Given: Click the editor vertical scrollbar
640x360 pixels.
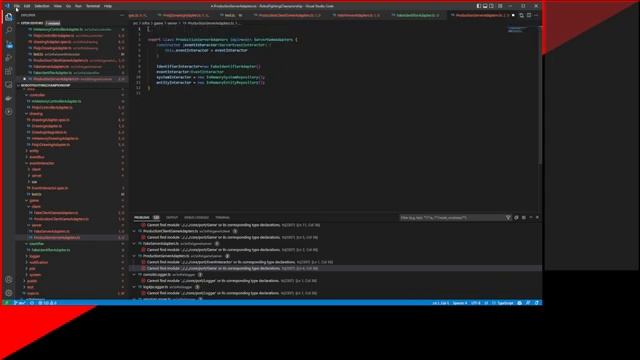Looking at the screenshot, I should pyautogui.click(x=540, y=96).
